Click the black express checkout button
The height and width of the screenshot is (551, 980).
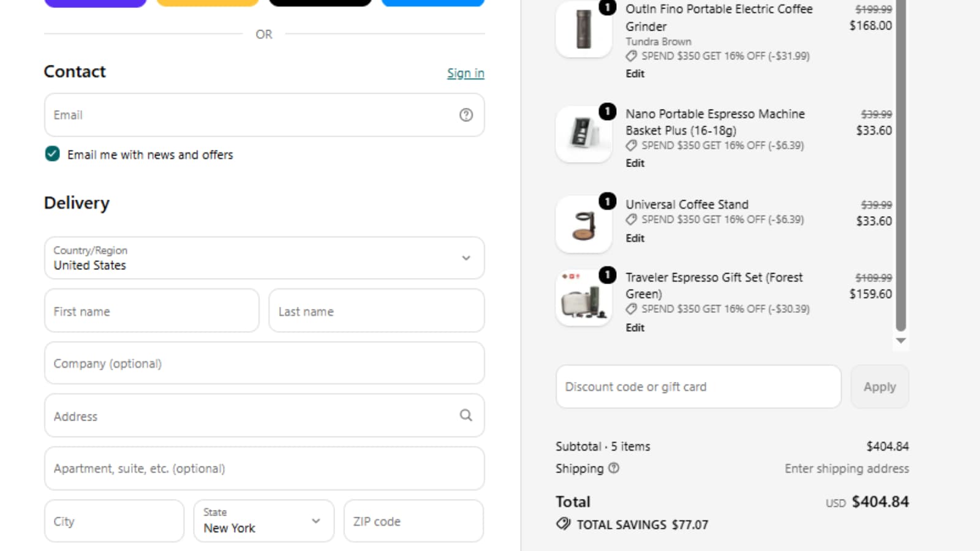[320, 3]
